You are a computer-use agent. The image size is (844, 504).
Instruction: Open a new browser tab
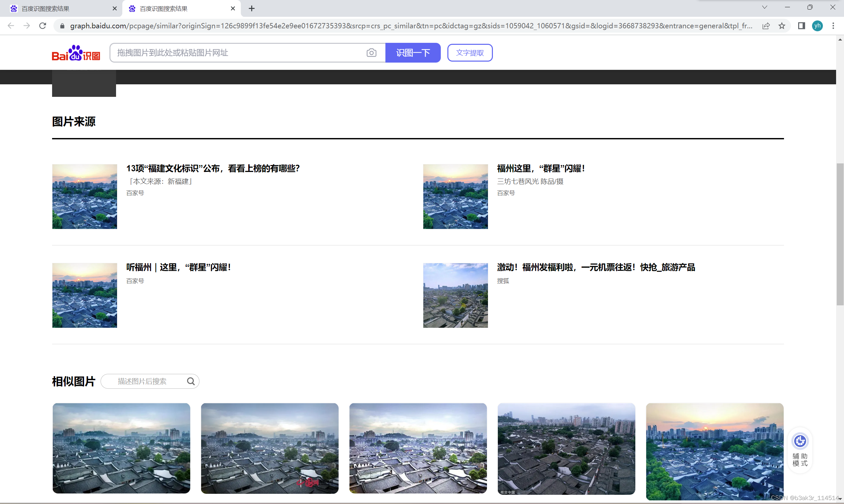(252, 9)
